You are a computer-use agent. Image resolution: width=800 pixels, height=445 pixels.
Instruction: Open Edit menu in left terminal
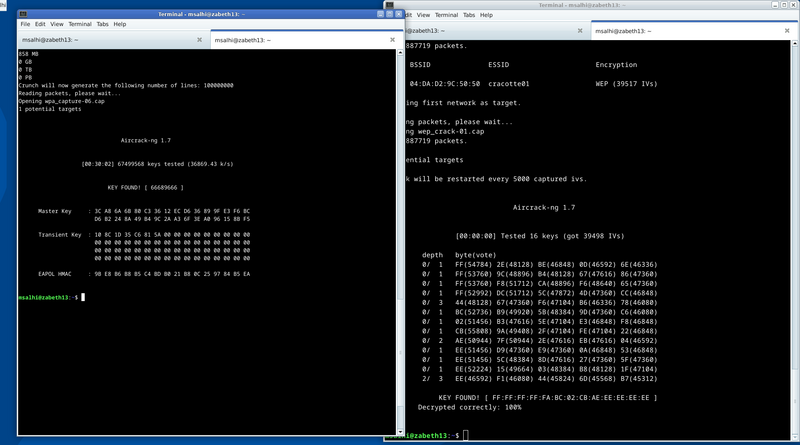(x=40, y=24)
